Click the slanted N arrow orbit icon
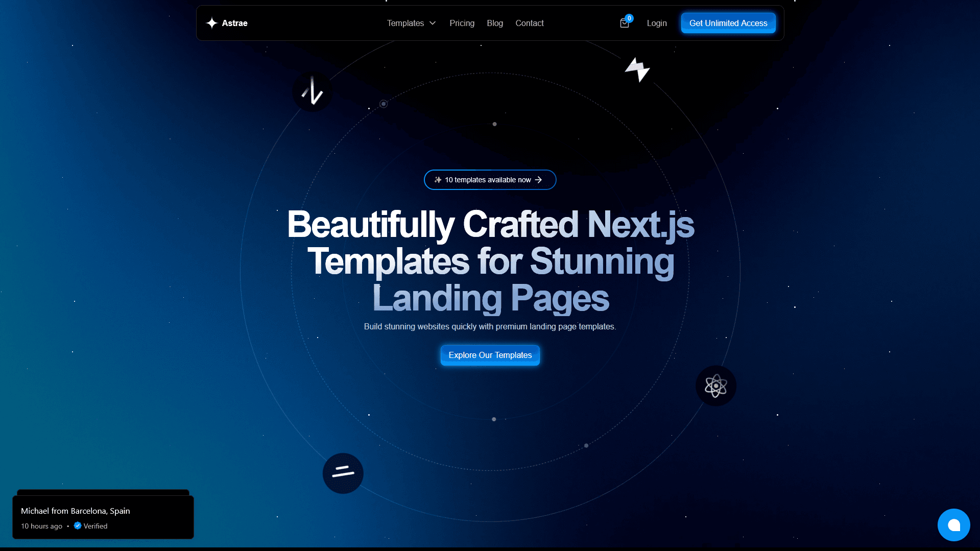 [x=312, y=92]
